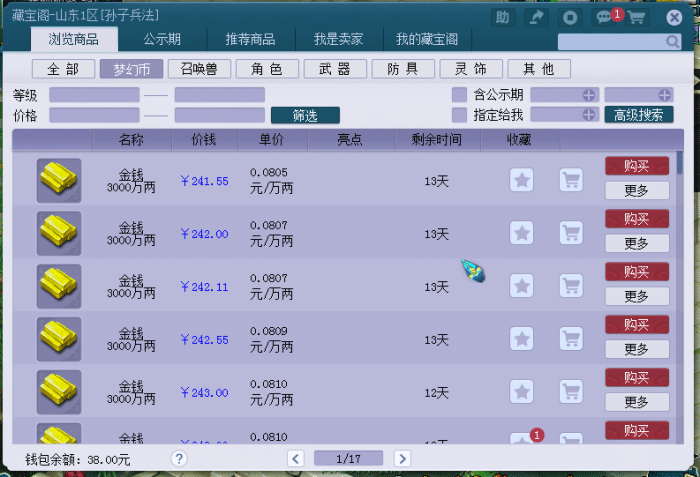Click the minimum 等级 input field
Screen dimensions: 700x477
[x=94, y=95]
